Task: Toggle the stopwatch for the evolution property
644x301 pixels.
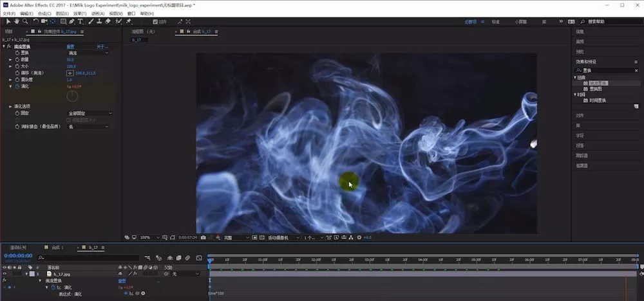Action: (x=17, y=87)
